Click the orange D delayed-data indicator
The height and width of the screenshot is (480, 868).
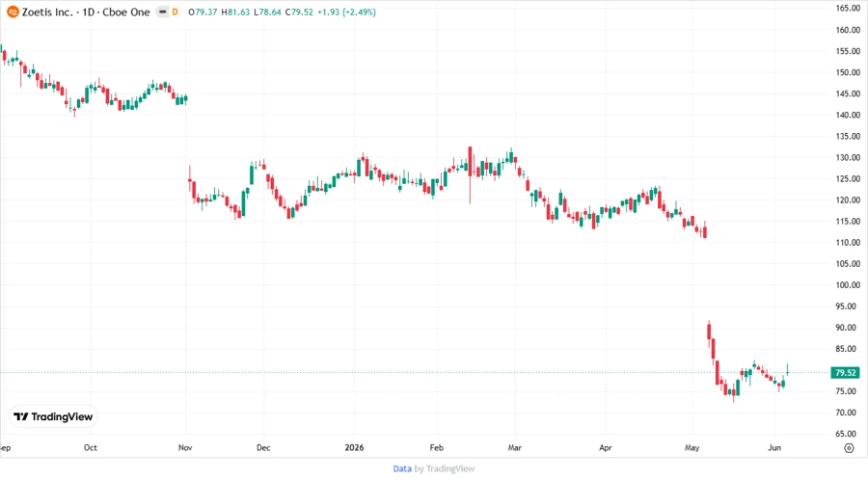tap(175, 13)
